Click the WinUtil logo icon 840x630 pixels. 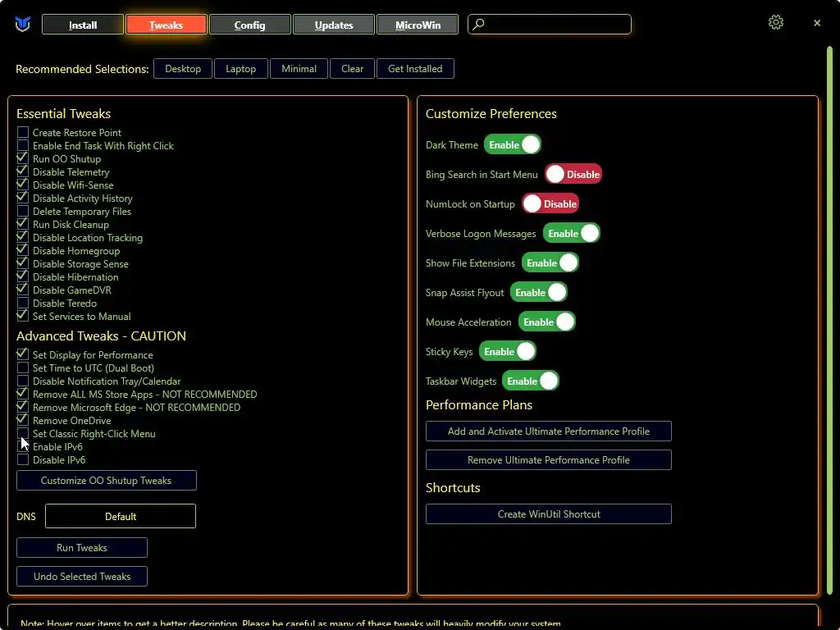click(22, 24)
